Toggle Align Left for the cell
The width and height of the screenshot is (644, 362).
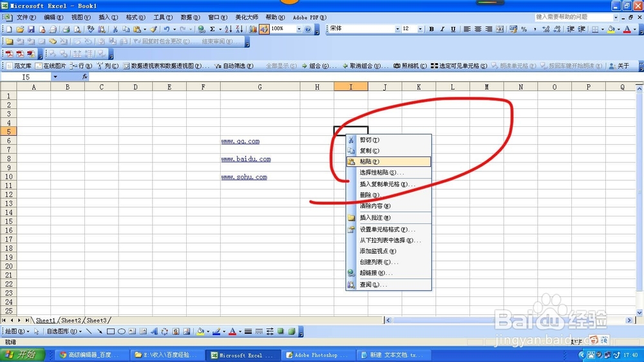tap(467, 29)
